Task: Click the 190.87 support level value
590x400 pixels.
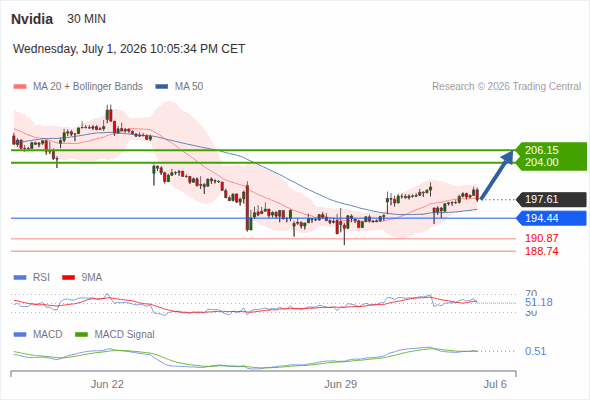Action: 542,238
